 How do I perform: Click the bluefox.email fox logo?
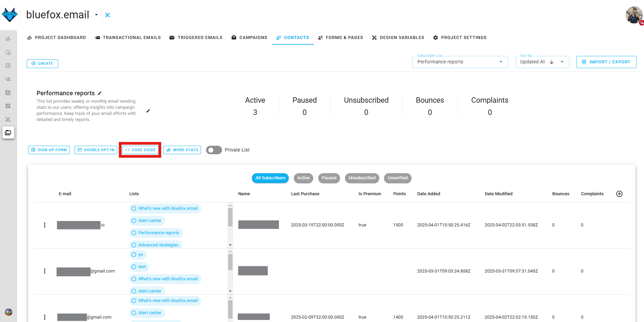pos(9,15)
